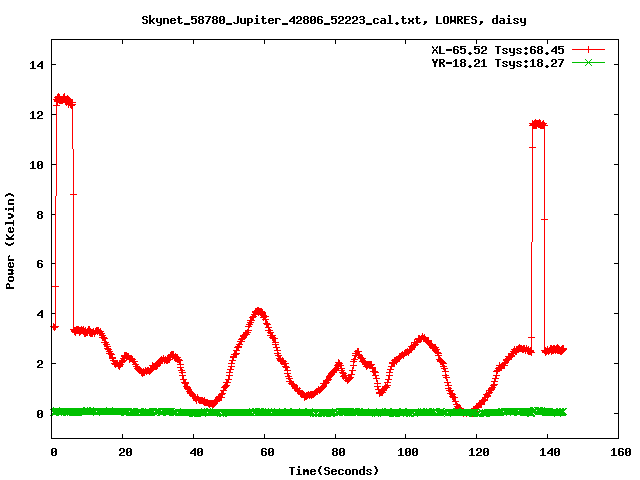Click the Power (Kelvin) axis label
Screen dimensions: 640x480
tap(10, 241)
